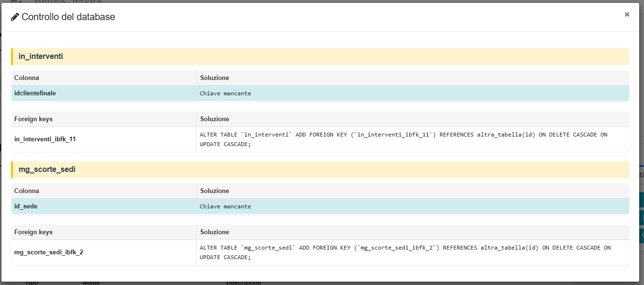Select the mg_scorte_sedi table heading

pos(47,170)
